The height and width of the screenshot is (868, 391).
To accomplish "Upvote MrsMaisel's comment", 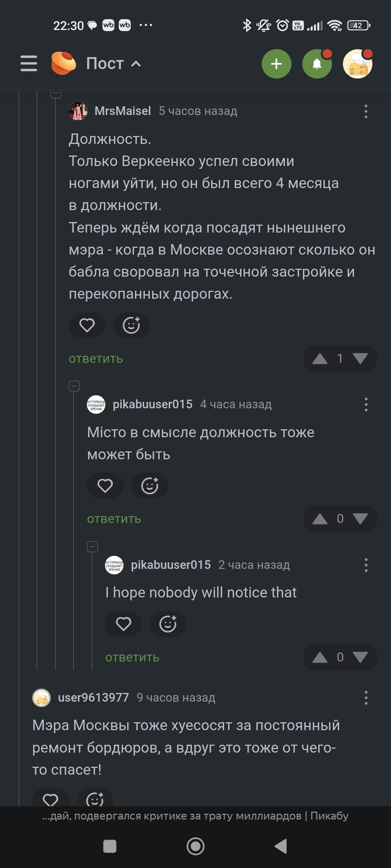I will [320, 359].
